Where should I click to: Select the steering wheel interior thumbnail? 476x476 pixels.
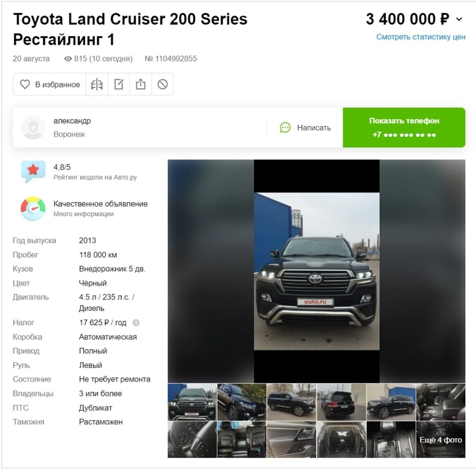coord(192,440)
